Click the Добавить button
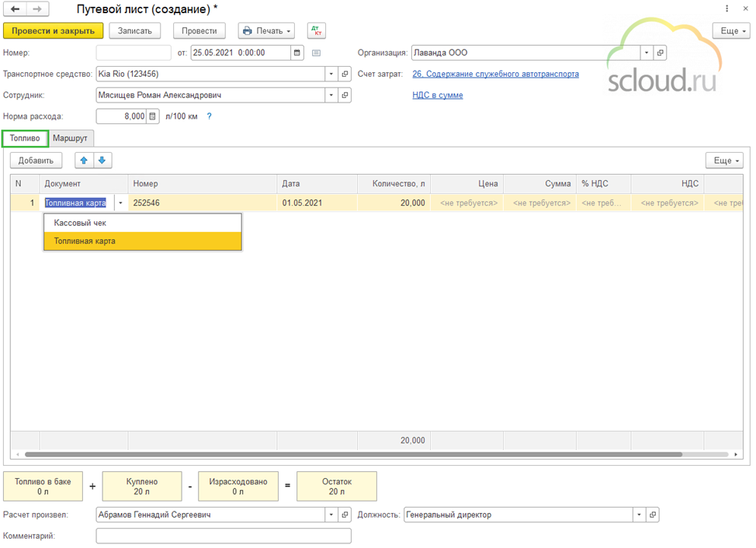 click(36, 161)
